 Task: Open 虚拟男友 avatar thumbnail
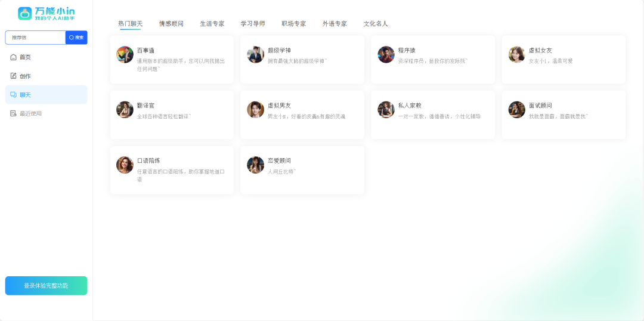255,109
